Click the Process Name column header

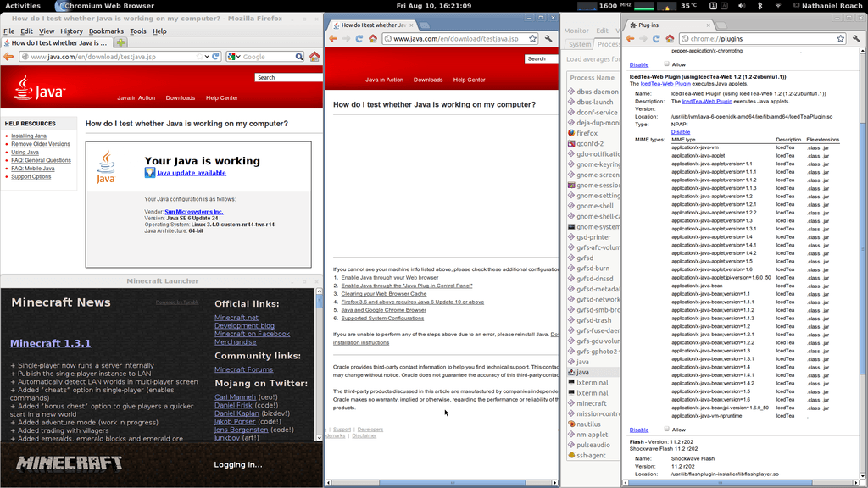pos(593,77)
